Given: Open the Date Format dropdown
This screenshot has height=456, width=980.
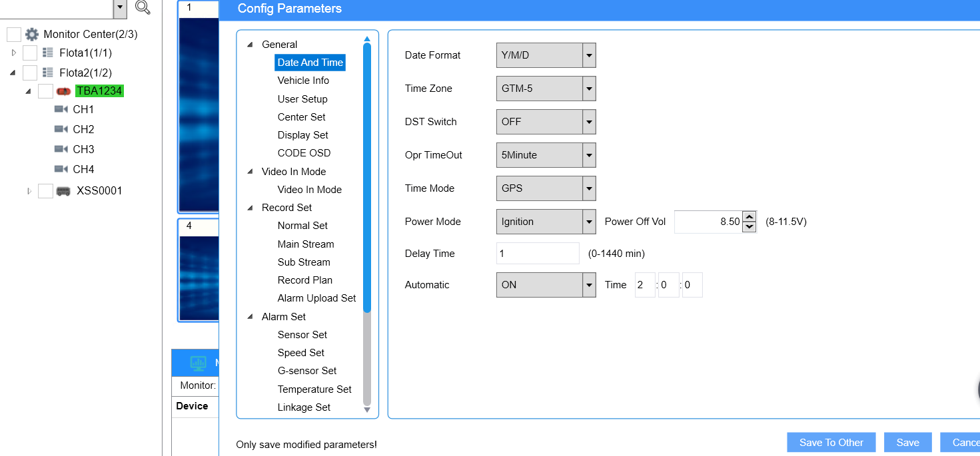Looking at the screenshot, I should [x=589, y=55].
